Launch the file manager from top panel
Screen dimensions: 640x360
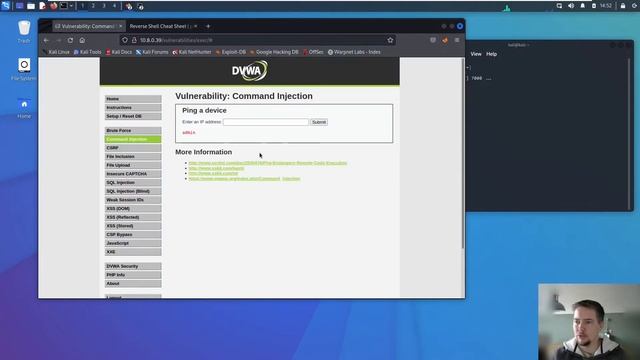pyautogui.click(x=31, y=6)
